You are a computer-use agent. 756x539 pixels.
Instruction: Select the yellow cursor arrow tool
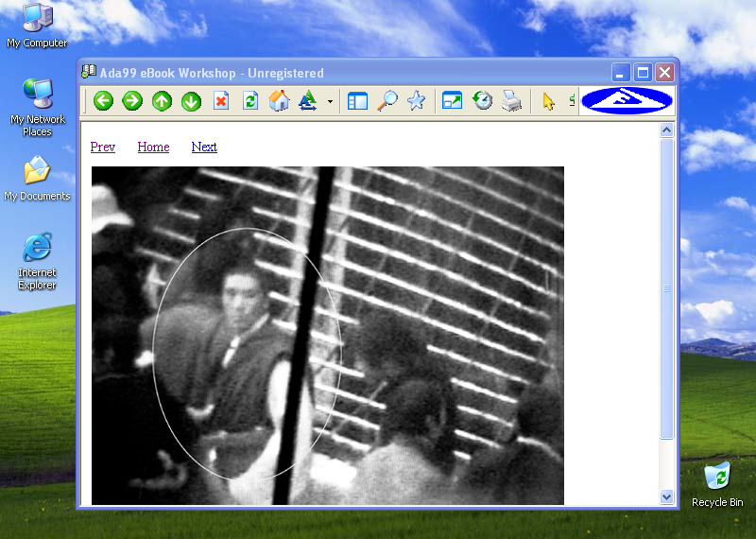548,101
